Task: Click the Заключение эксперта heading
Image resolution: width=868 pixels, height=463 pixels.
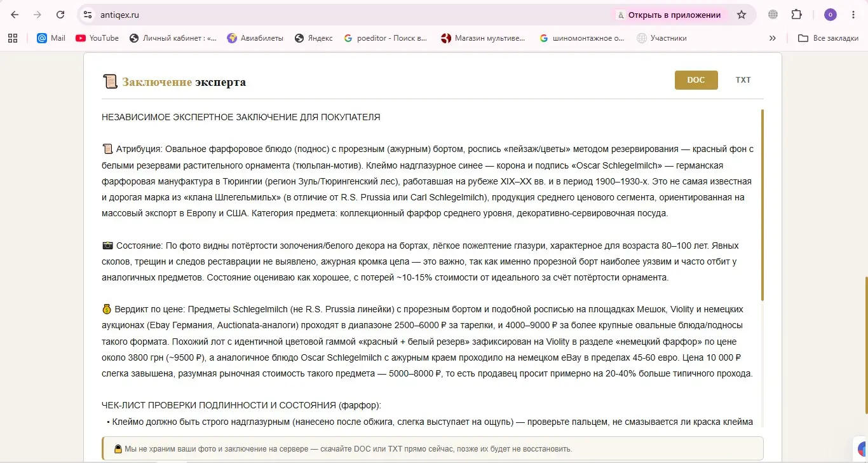Action: point(184,82)
